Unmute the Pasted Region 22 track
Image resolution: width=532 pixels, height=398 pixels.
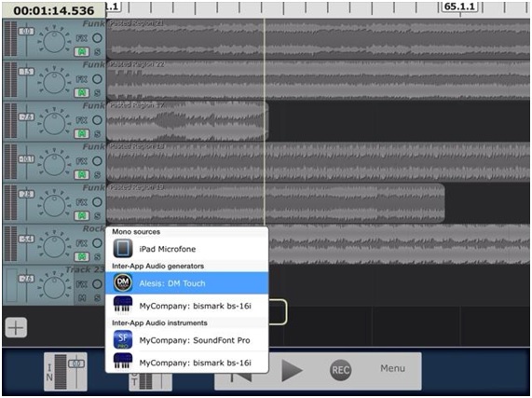pyautogui.click(x=82, y=93)
